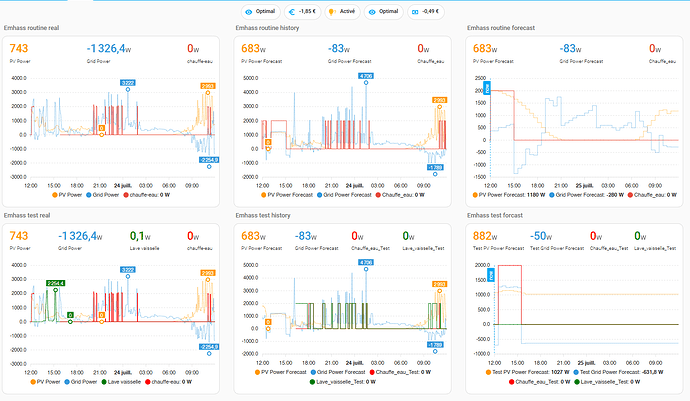Screen dimensions: 690x401
Task: Toggle Grid Power series in Emhass test real legend
Action: [x=81, y=382]
